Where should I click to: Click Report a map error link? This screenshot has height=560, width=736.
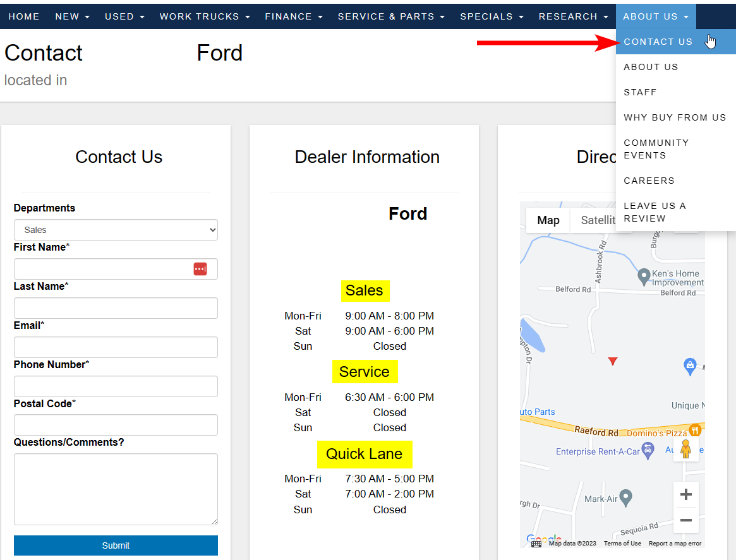point(675,544)
